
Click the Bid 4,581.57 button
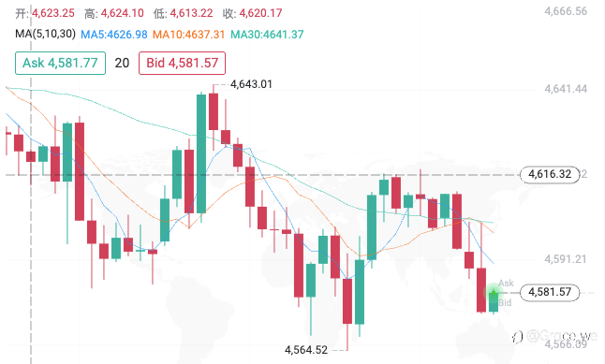click(182, 63)
